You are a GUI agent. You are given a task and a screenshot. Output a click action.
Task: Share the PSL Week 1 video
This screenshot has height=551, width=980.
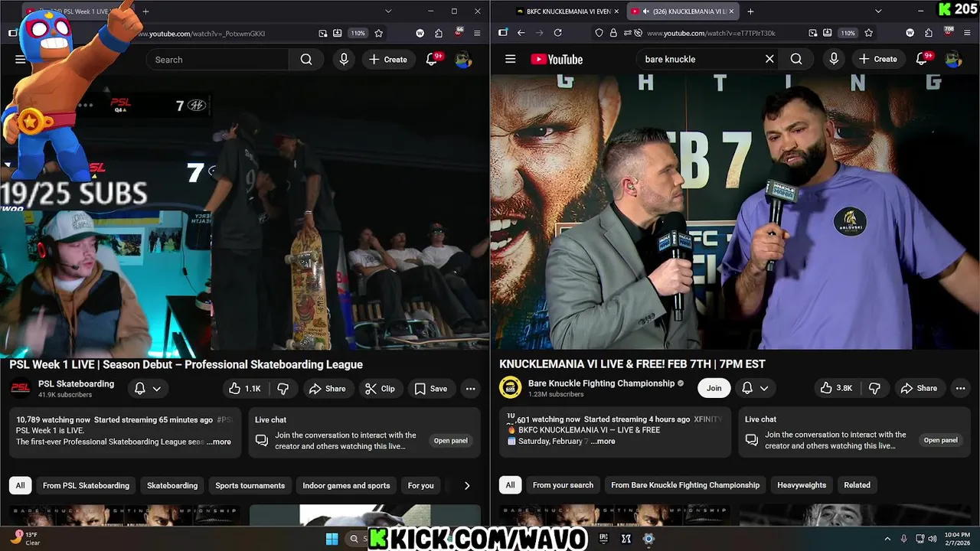(327, 389)
